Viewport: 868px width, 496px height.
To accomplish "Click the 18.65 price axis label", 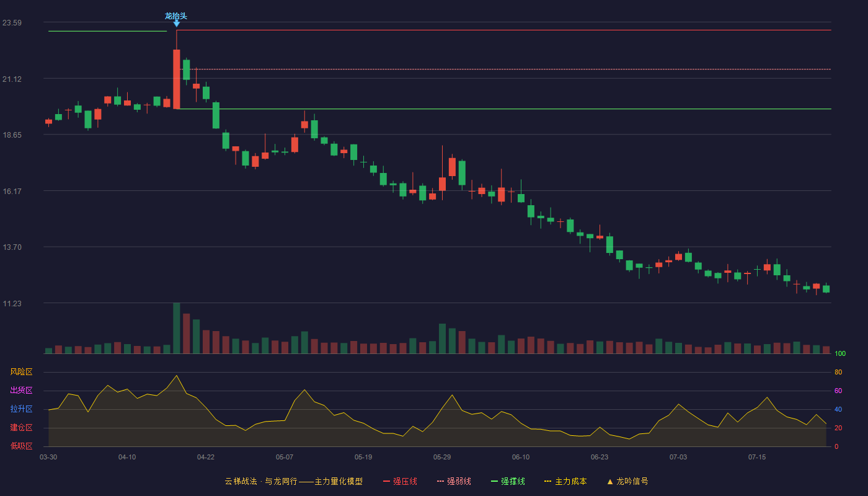I will coord(12,135).
